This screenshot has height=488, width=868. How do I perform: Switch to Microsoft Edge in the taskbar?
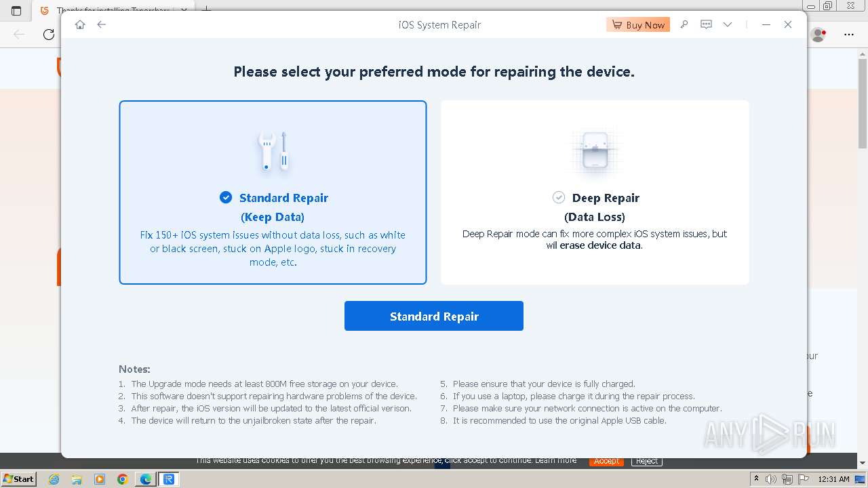[146, 479]
